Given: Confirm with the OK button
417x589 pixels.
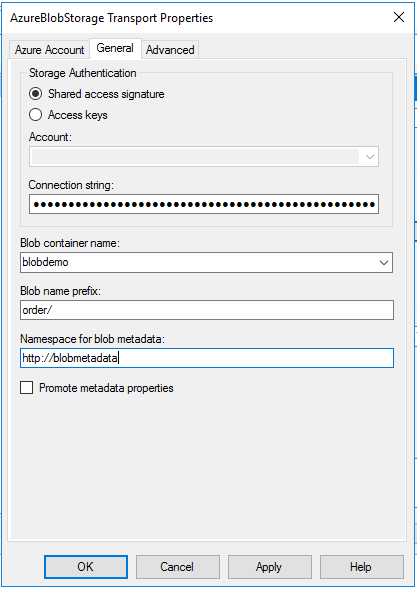Looking at the screenshot, I should 86,566.
